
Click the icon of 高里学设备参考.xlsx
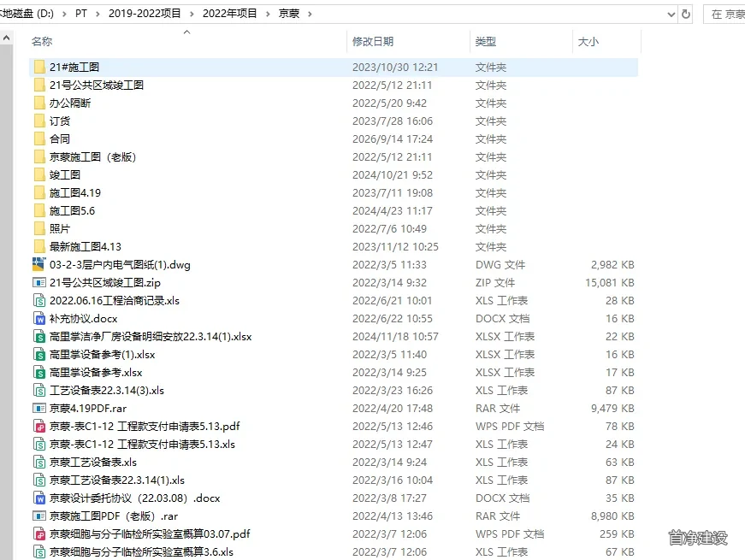(x=39, y=373)
